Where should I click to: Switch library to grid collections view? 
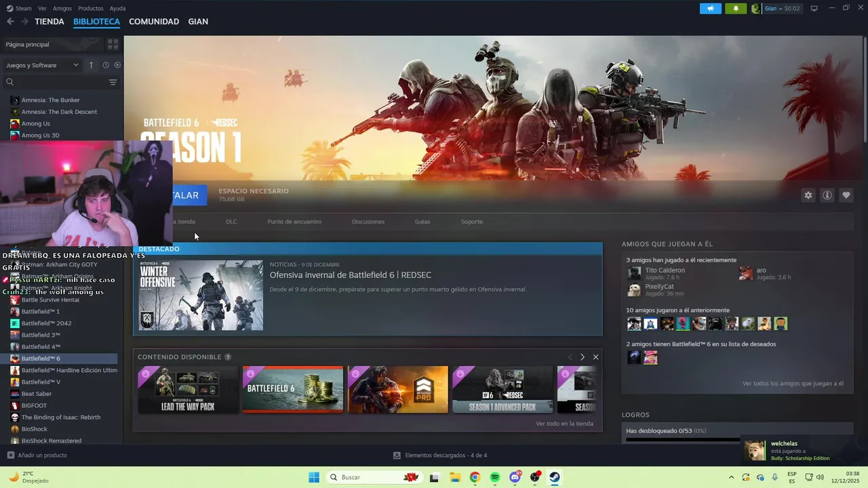click(113, 44)
